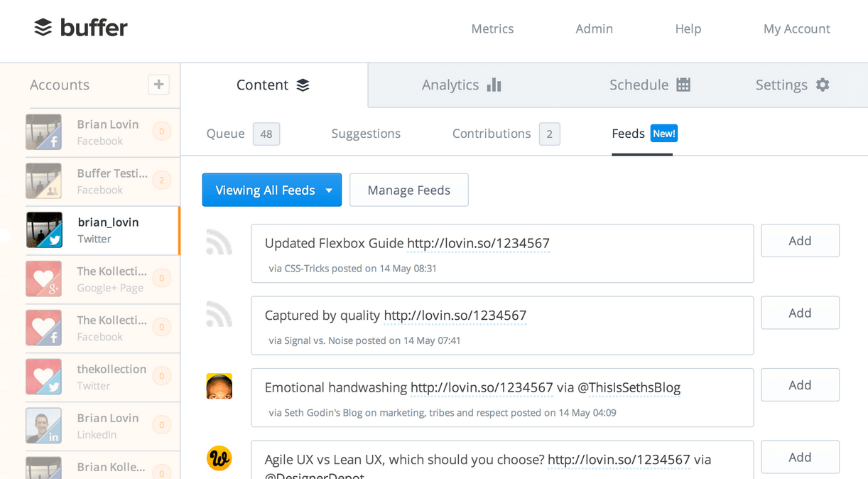The image size is (868, 479).
Task: Add the Agile UX vs Lean UX post
Action: [x=800, y=457]
